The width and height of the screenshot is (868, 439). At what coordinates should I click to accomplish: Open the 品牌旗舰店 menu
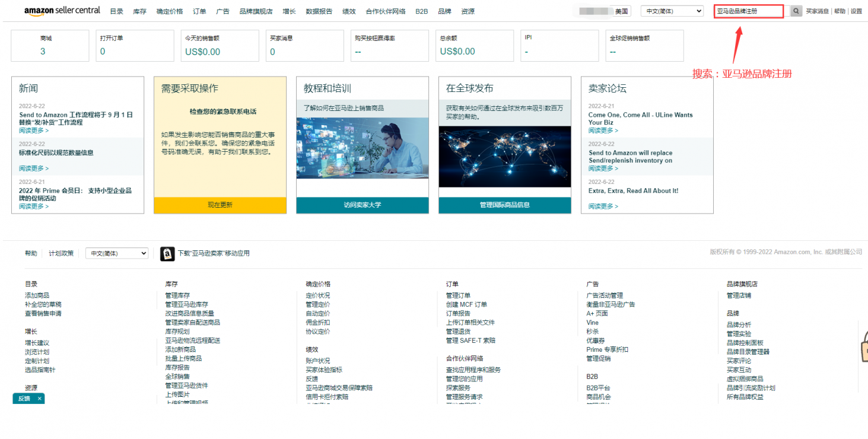coord(256,11)
